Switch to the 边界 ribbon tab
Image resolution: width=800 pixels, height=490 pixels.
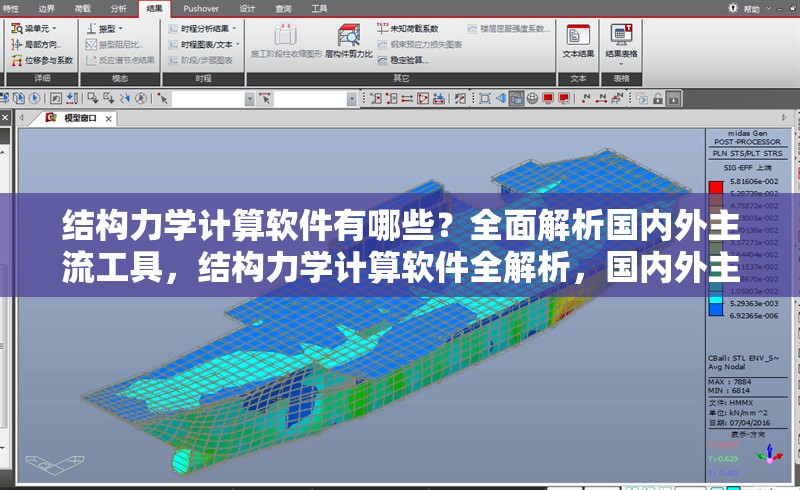tap(46, 8)
